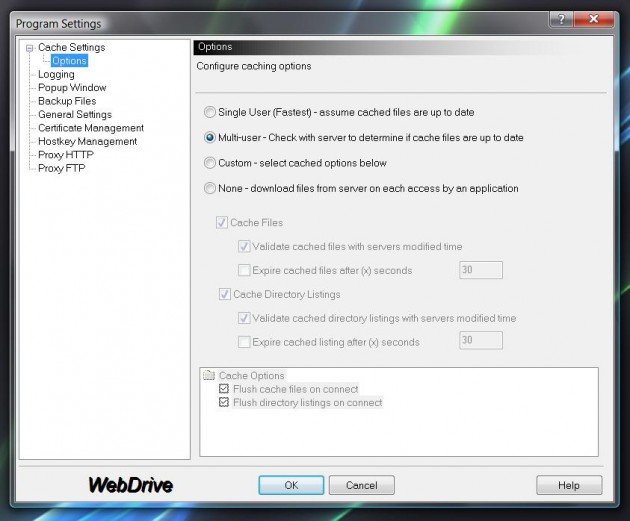The image size is (630, 521).
Task: Click the cached files expire seconds field
Action: (x=481, y=270)
